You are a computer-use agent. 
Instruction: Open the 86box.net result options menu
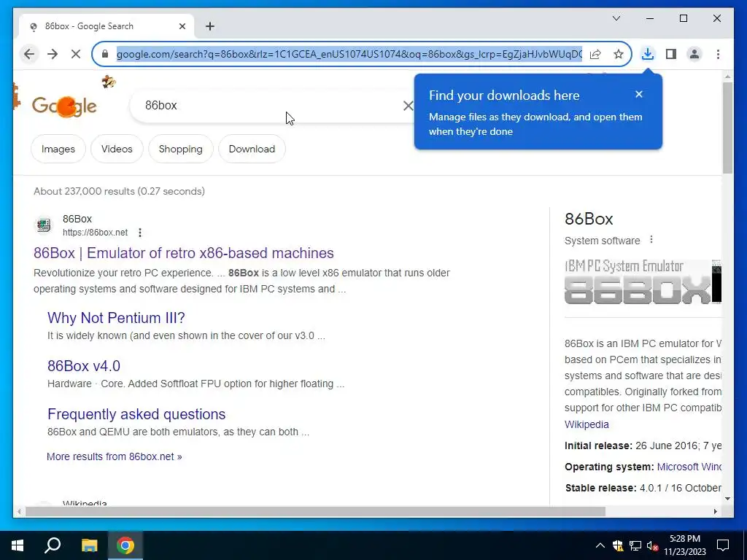(x=139, y=233)
